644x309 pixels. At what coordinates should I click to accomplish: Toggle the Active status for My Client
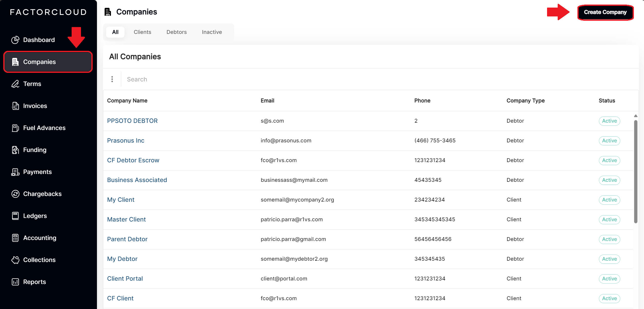point(609,200)
